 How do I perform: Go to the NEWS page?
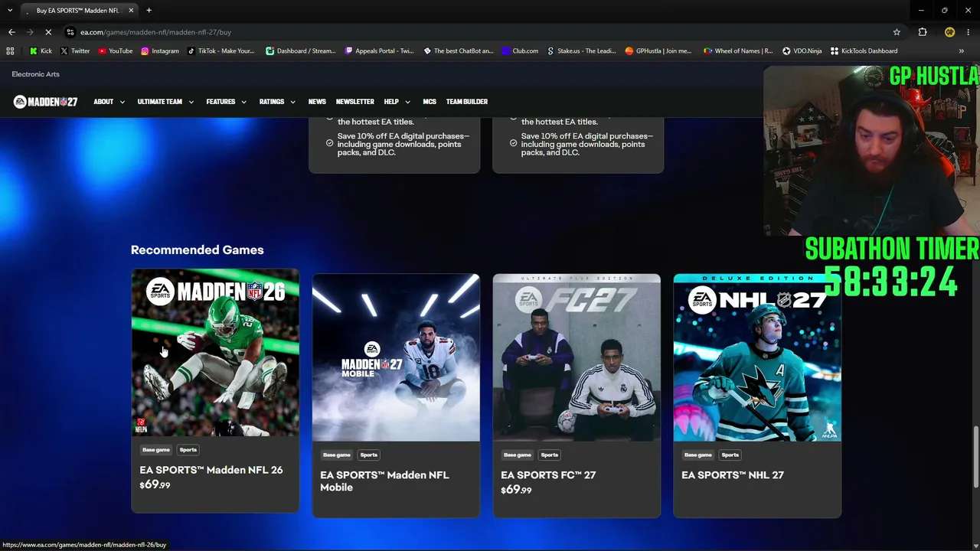(317, 102)
